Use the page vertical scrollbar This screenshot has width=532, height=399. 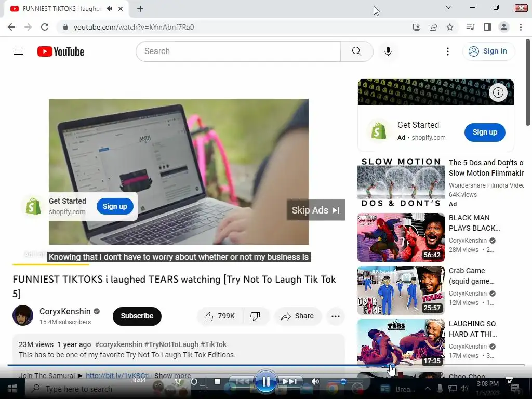click(x=528, y=83)
